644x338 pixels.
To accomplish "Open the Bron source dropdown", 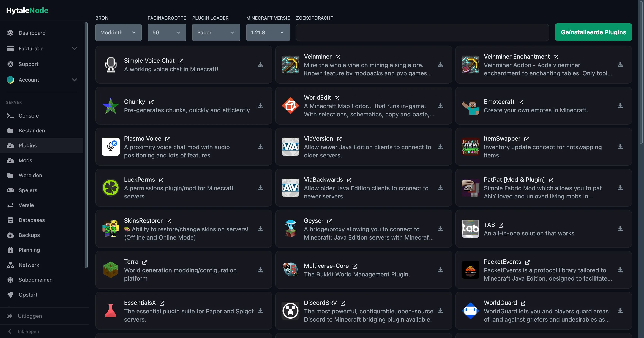I will click(118, 32).
